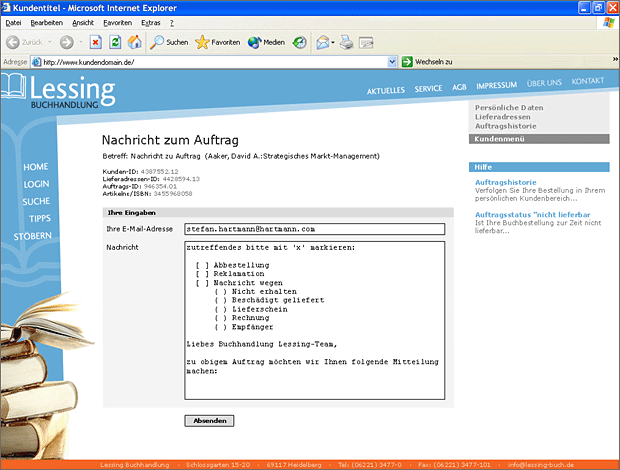Click the address URL field
This screenshot has width=620, height=470.
click(214, 62)
